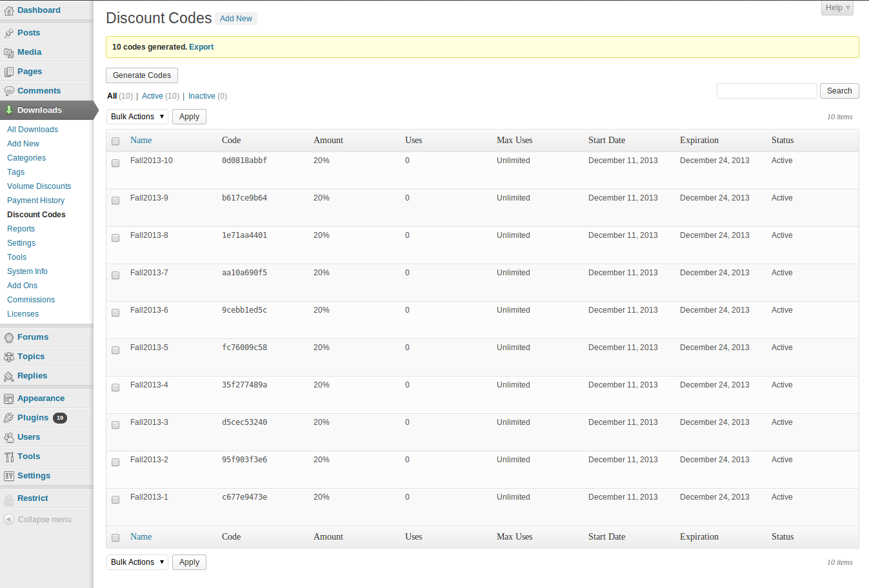Click the Plugins plug icon
869x588 pixels.
[9, 418]
